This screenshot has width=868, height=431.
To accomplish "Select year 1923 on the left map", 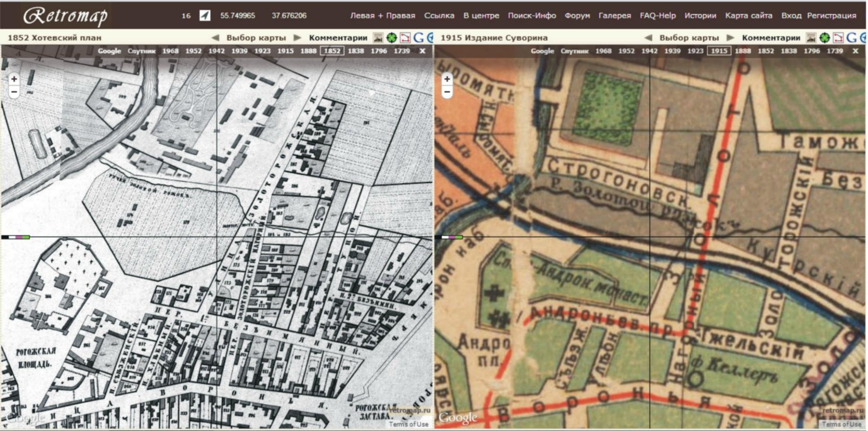I will 263,51.
